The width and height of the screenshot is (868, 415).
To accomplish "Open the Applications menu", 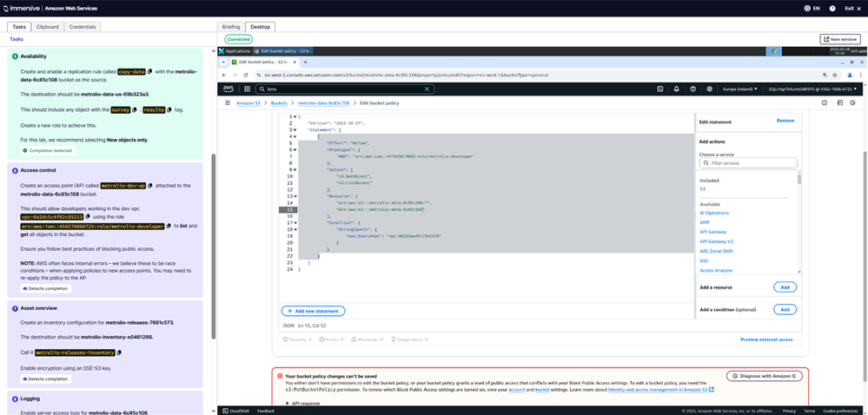I will point(235,51).
